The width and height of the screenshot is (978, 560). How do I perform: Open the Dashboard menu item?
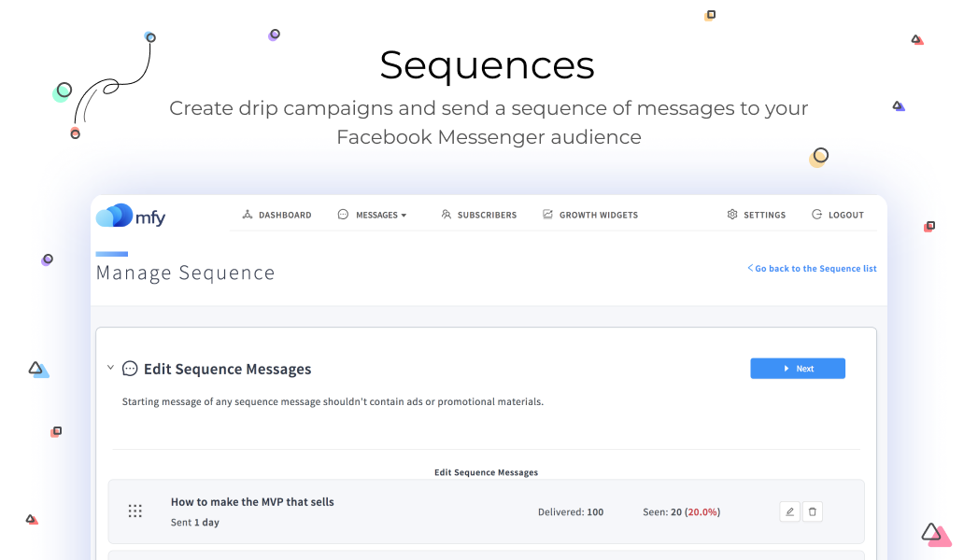click(285, 215)
